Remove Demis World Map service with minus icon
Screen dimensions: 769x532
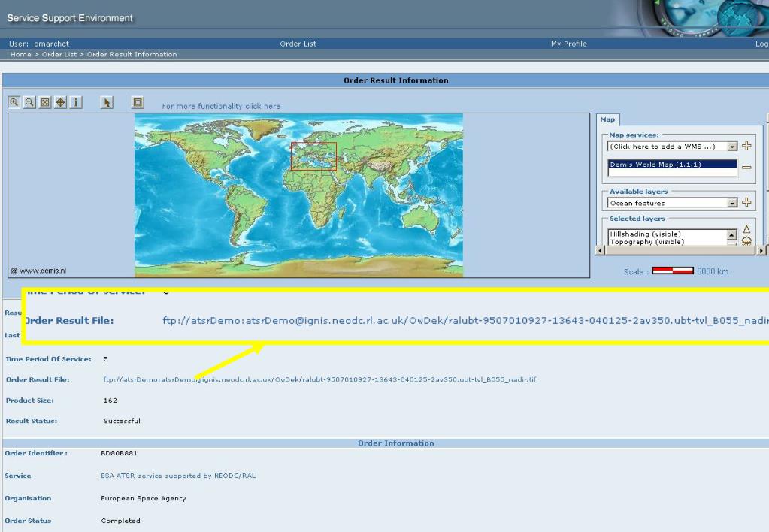[746, 168]
